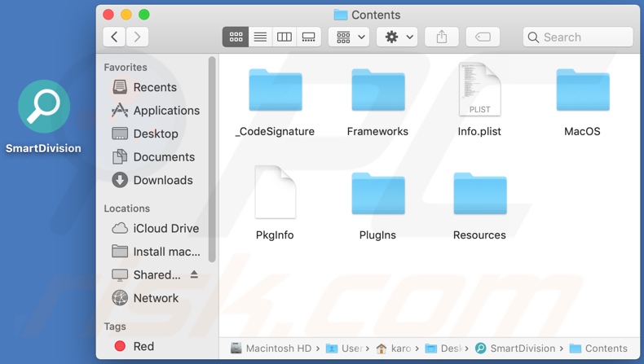The image size is (644, 364).
Task: Go back with the left chevron button
Action: pos(114,37)
